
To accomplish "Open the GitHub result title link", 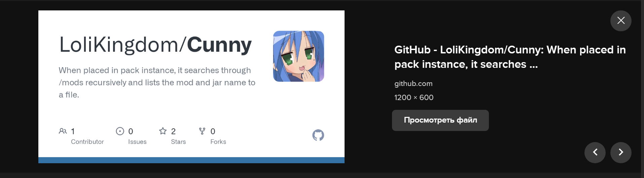I will [x=510, y=57].
